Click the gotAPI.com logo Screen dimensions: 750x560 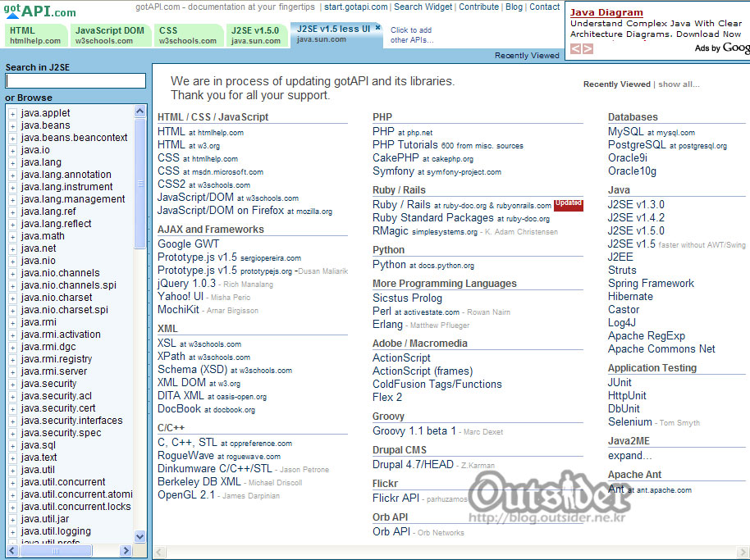click(39, 11)
